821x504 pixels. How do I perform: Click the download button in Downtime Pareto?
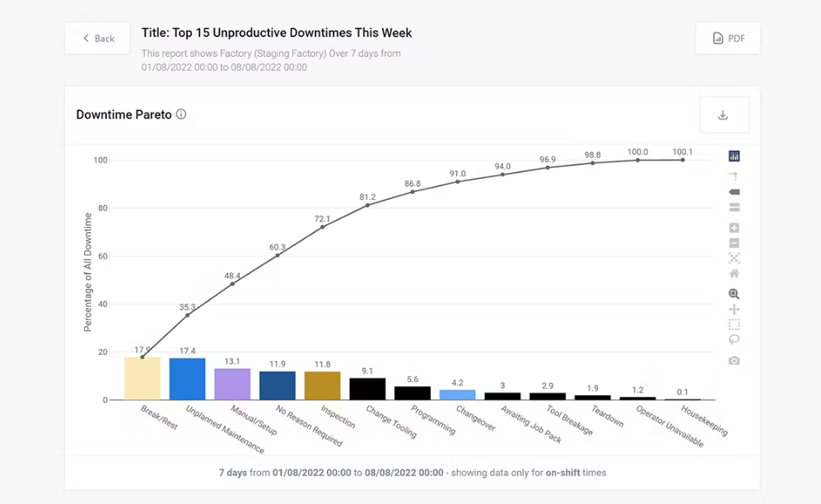click(723, 115)
